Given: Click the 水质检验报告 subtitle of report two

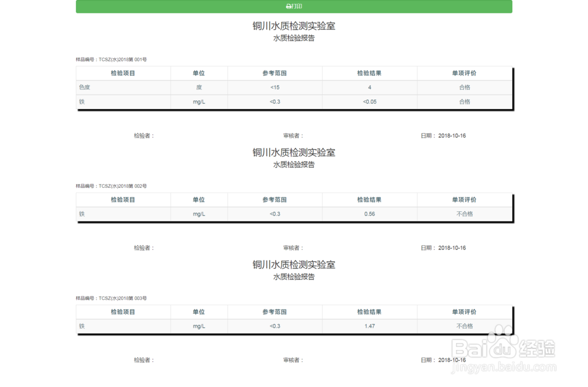Looking at the screenshot, I should click(x=294, y=164).
